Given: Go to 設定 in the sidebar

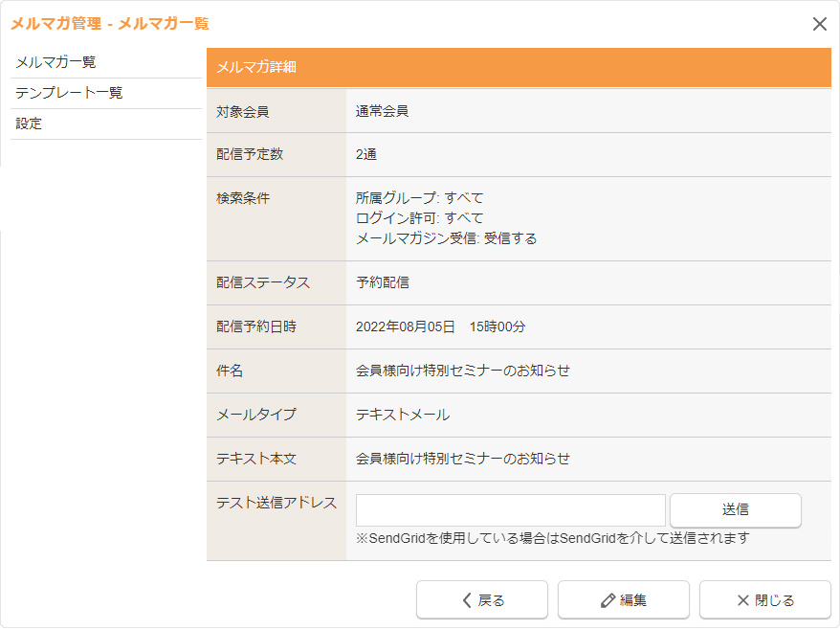Looking at the screenshot, I should pos(29,124).
